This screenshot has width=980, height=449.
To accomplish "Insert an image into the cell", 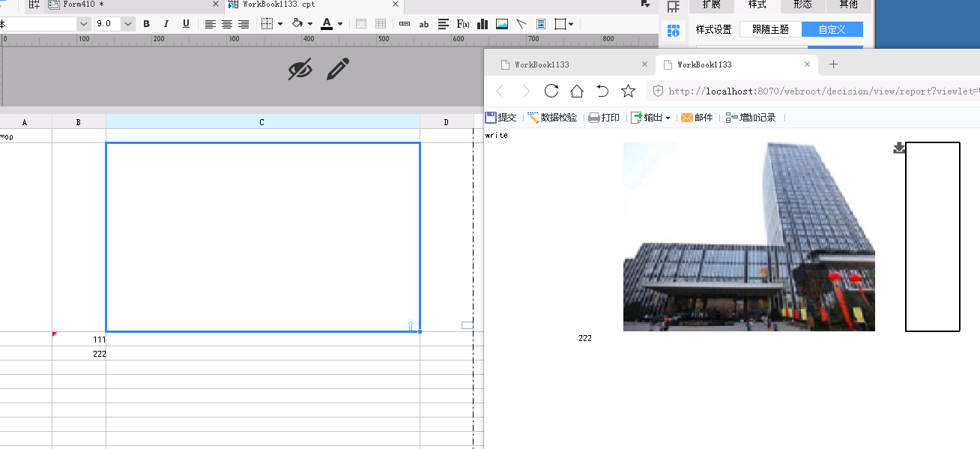I will [x=502, y=24].
